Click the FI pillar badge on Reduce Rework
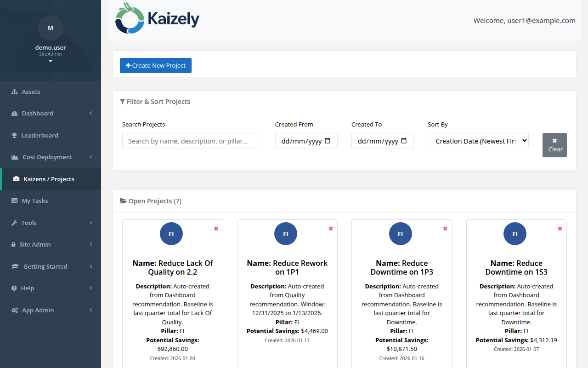This screenshot has height=368, width=588. pyautogui.click(x=286, y=233)
